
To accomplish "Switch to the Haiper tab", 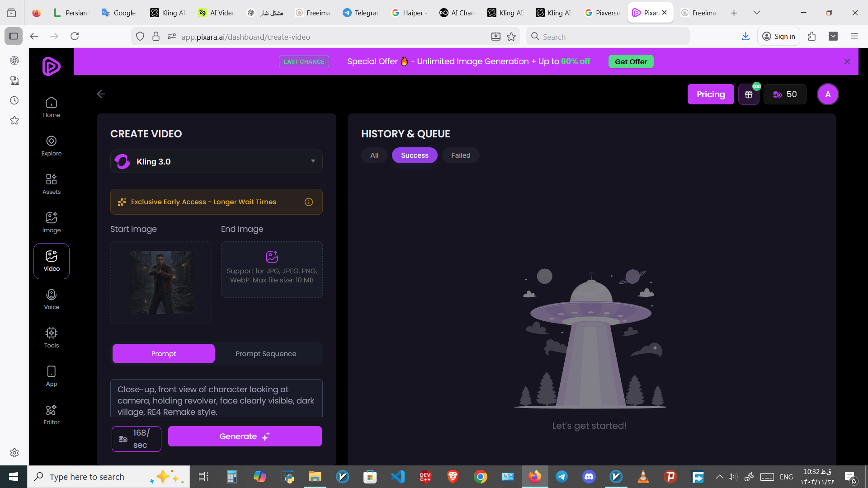I will pyautogui.click(x=410, y=13).
